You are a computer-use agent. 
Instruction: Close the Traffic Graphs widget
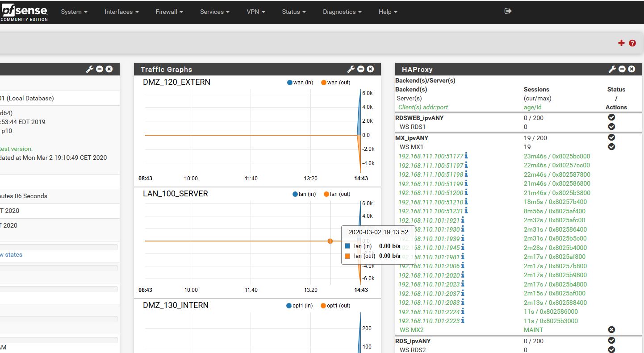tap(370, 69)
